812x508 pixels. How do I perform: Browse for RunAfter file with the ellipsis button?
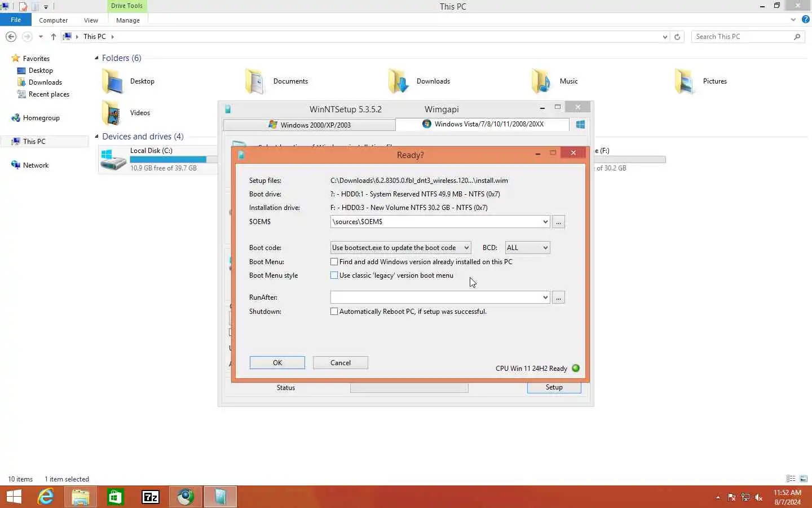(558, 297)
